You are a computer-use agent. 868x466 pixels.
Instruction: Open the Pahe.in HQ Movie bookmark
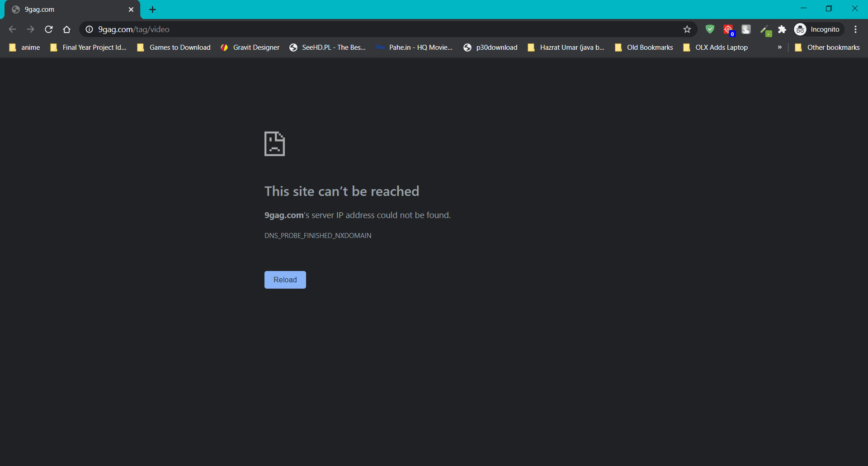point(414,48)
